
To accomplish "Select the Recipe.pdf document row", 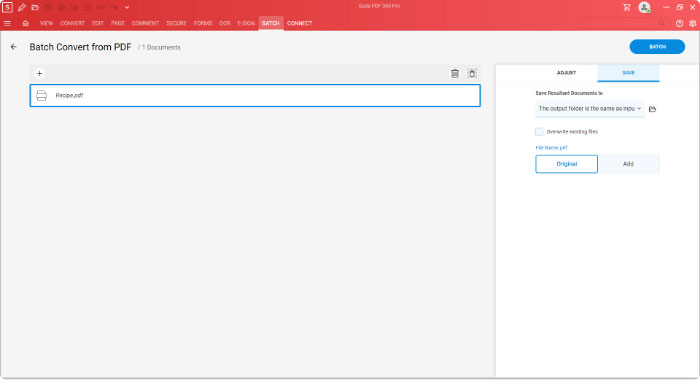I will pos(255,95).
